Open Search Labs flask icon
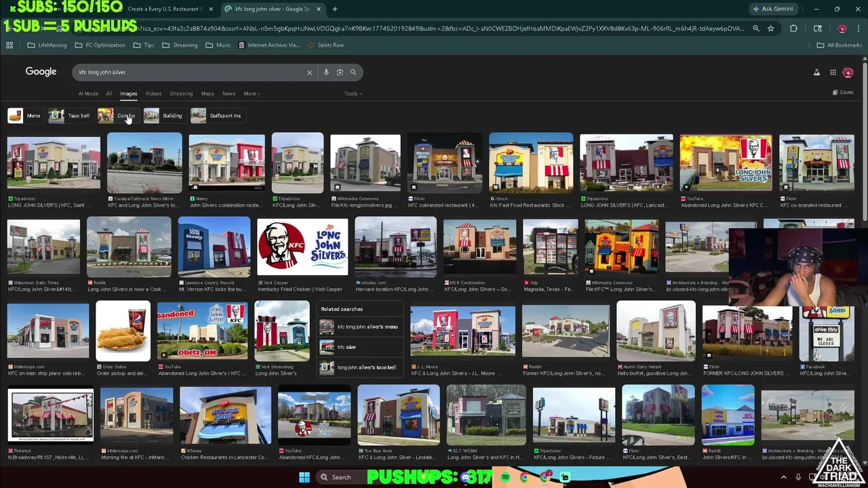 (x=816, y=73)
